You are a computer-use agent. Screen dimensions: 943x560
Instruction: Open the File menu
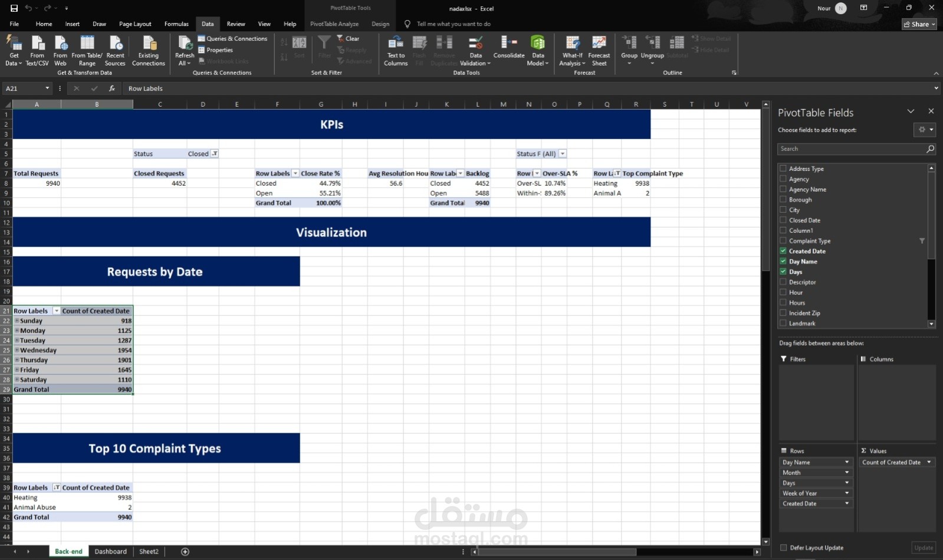click(14, 24)
